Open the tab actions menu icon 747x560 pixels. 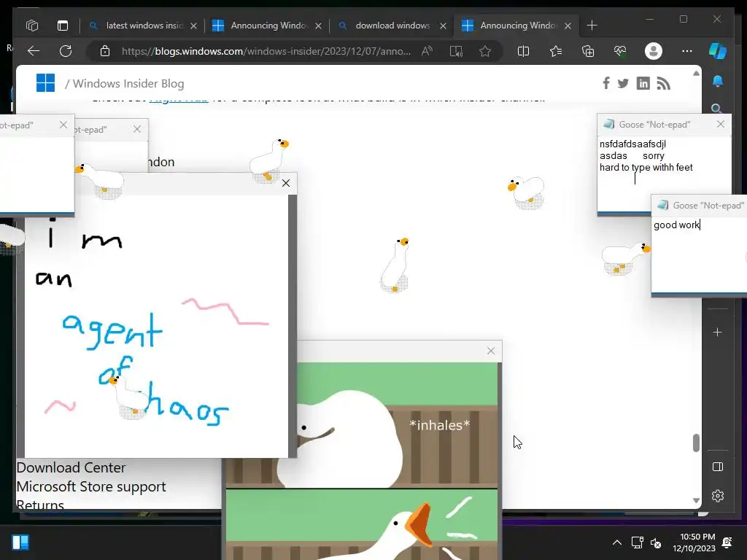(63, 26)
